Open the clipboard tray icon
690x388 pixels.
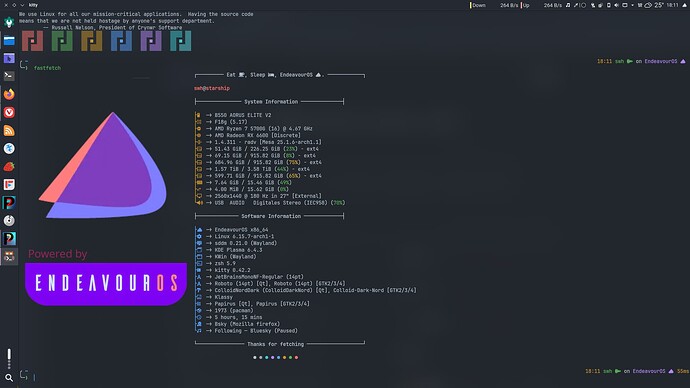click(609, 5)
